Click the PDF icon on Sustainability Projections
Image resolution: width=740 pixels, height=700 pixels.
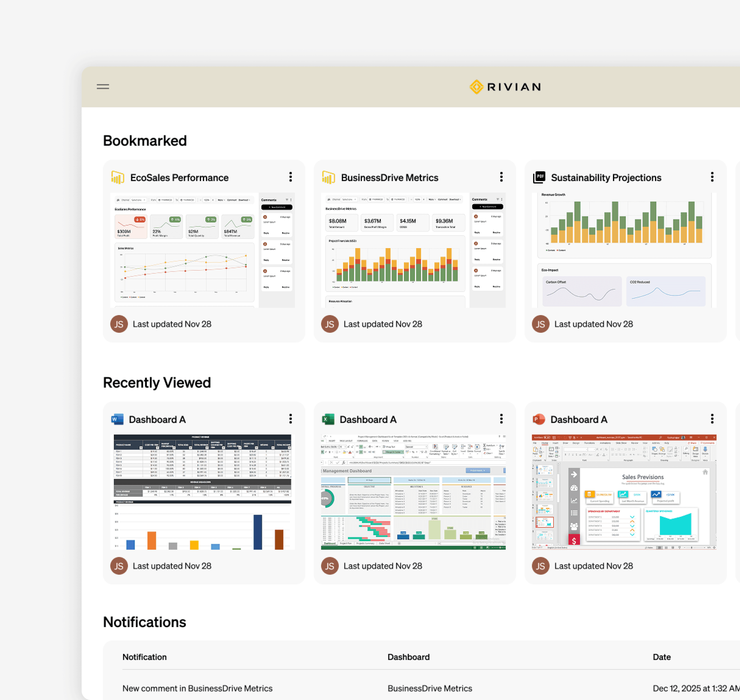pos(539,177)
